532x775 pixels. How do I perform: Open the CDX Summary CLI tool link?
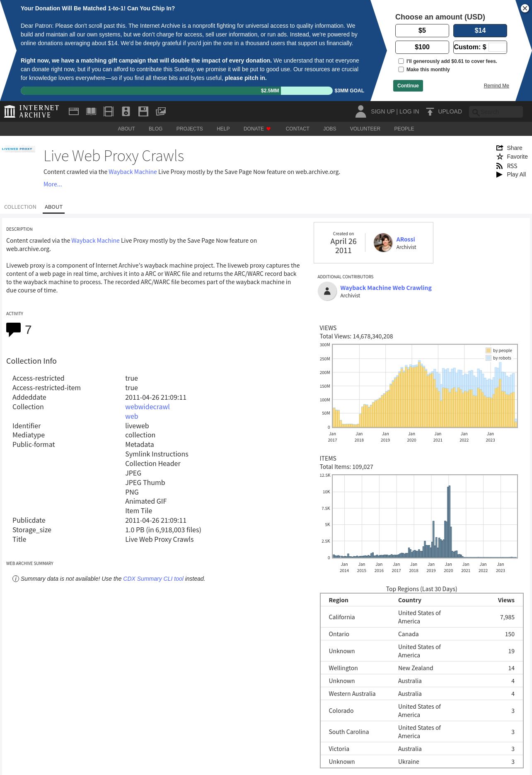pyautogui.click(x=153, y=579)
